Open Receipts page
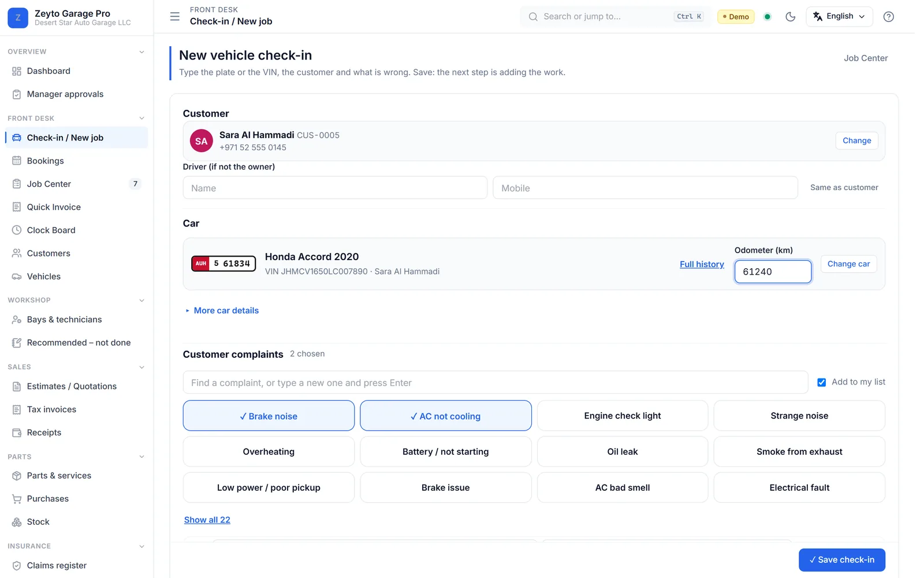The image size is (924, 578). [76, 432]
